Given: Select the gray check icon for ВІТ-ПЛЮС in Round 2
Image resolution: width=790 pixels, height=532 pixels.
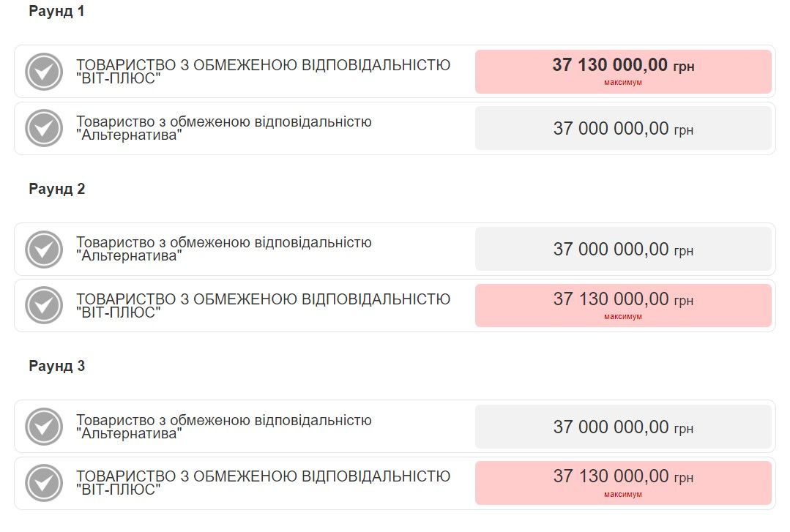Looking at the screenshot, I should click(x=45, y=305).
